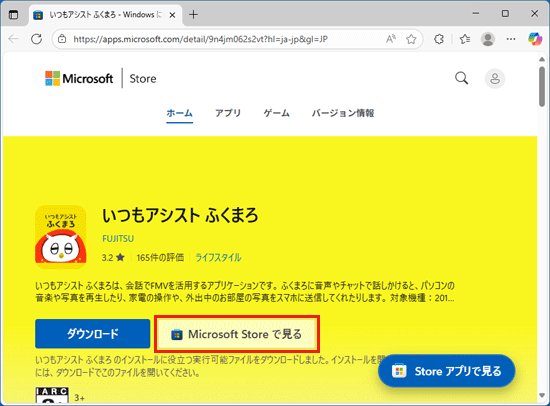The height and width of the screenshot is (406, 550).
Task: Open Store account sign-in icon
Action: (495, 79)
